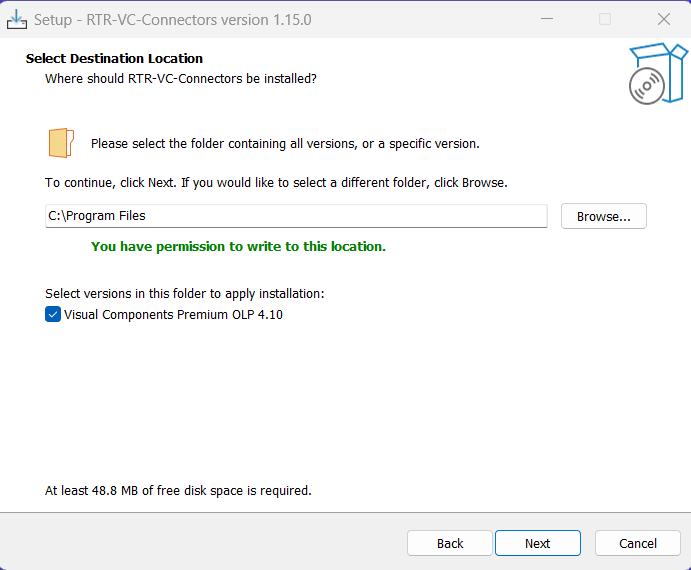This screenshot has width=691, height=570.
Task: Click the installer box and disc graphic
Action: (658, 74)
